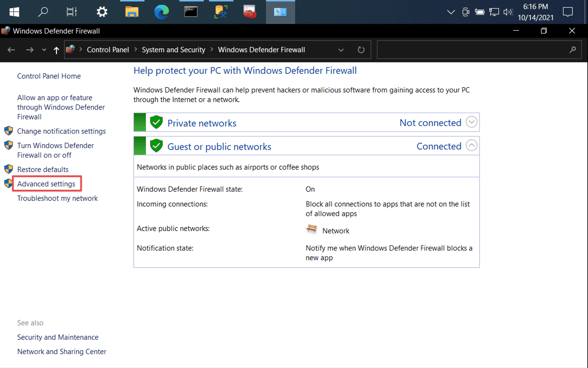588x368 pixels.
Task: Expand chevron after System and Security breadcrumb
Action: click(x=212, y=49)
